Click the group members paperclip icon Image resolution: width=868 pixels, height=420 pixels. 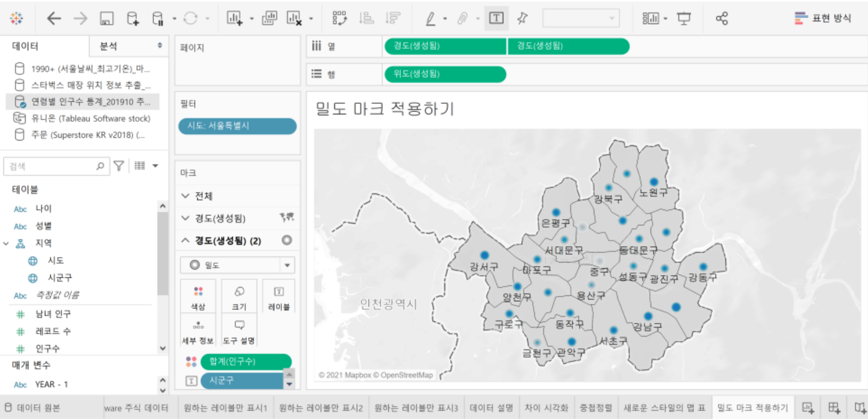pos(462,19)
